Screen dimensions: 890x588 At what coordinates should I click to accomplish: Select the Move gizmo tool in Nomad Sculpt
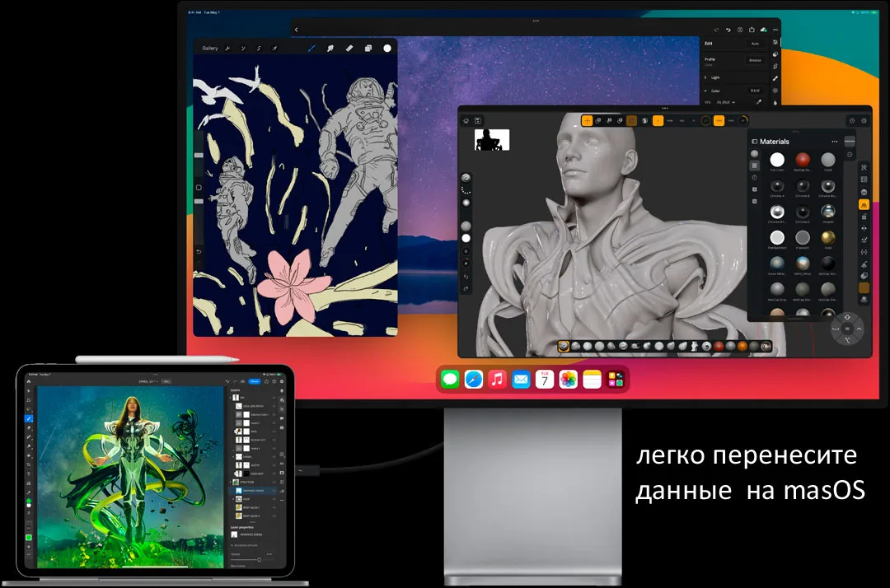[587, 120]
